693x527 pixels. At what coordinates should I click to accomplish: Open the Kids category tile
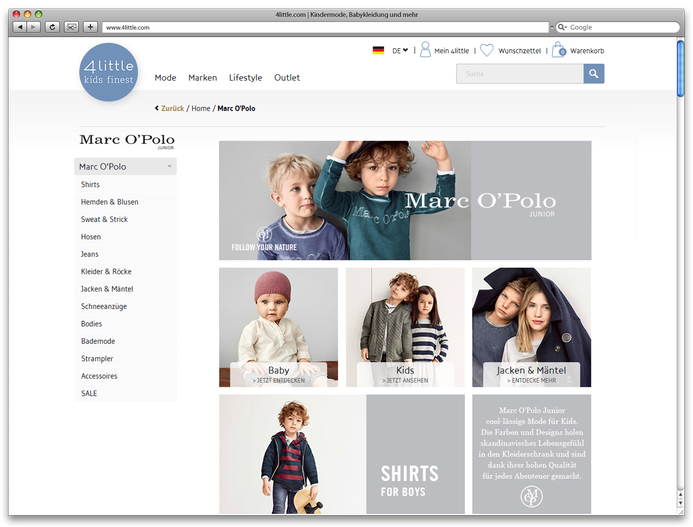(x=405, y=327)
